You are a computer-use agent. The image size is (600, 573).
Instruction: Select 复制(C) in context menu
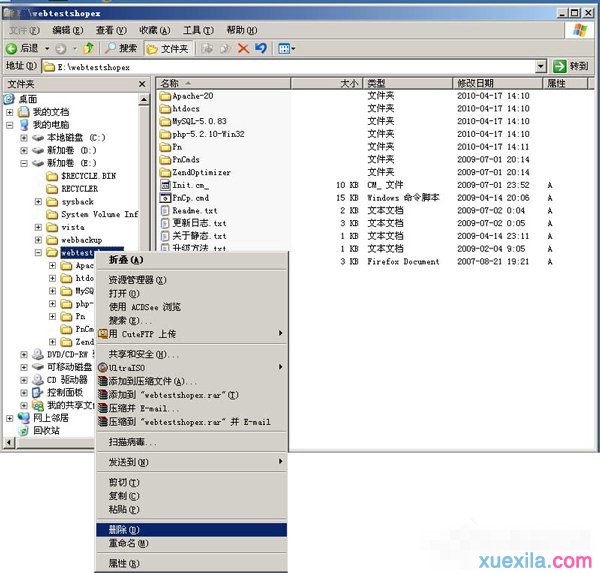[x=191, y=496]
